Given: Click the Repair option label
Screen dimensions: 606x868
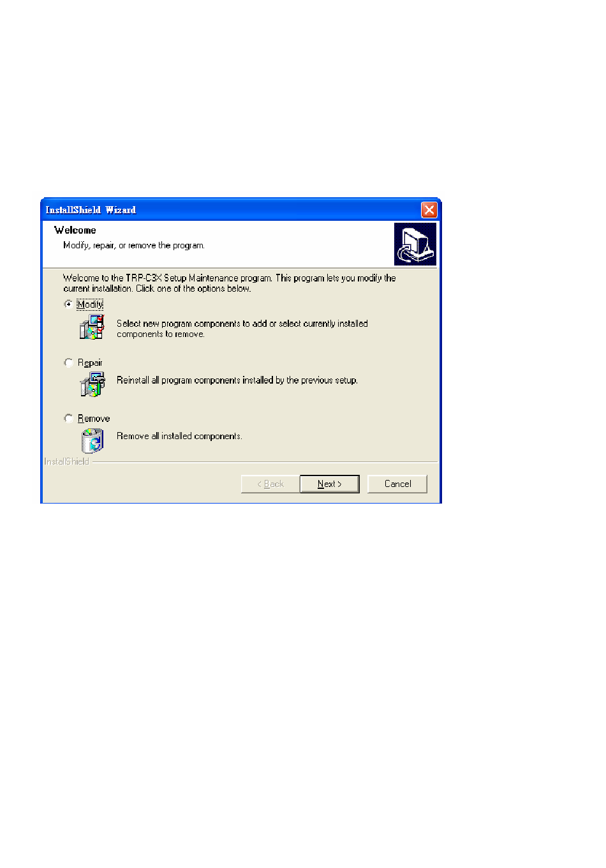Looking at the screenshot, I should tap(90, 363).
